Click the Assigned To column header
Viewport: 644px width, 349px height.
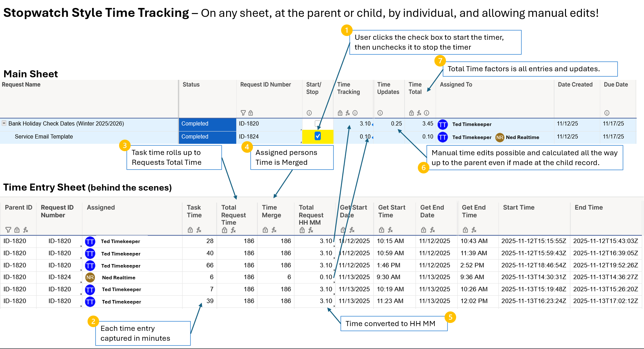pyautogui.click(x=456, y=85)
